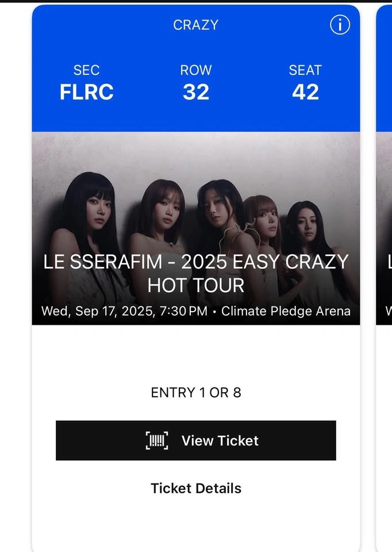Tap the HOT TOUR line of the title
Screen dimensions: 392x552
tap(196, 285)
